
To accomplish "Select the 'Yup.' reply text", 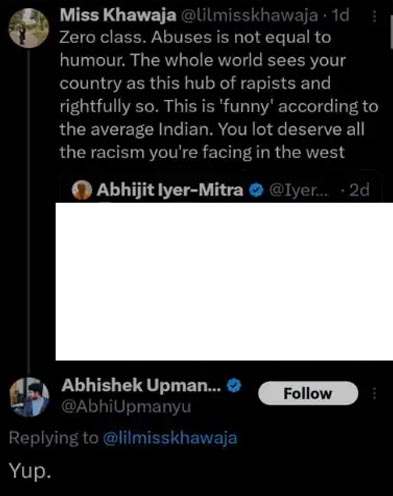I will click(30, 471).
